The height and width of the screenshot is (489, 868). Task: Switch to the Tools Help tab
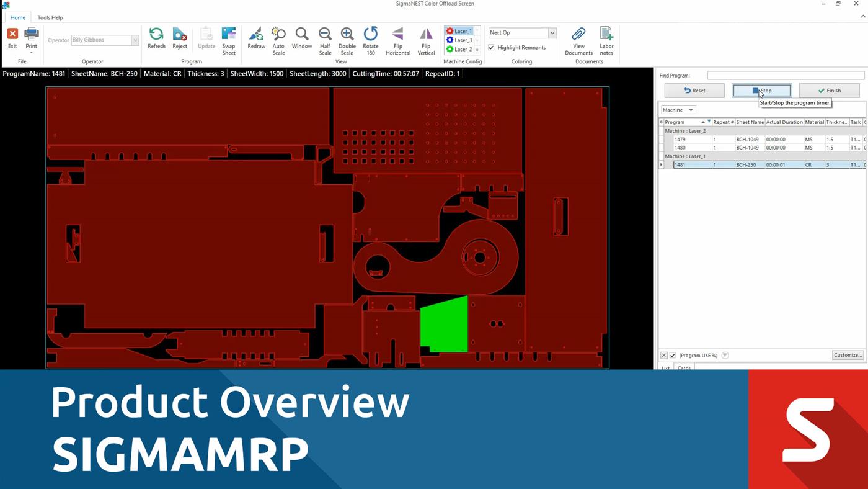coord(50,17)
